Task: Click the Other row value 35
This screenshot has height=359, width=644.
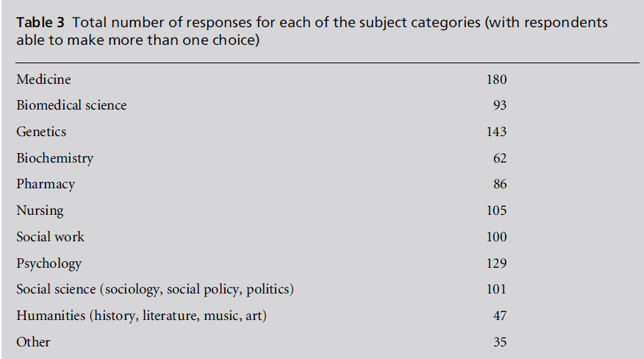Action: pyautogui.click(x=500, y=342)
